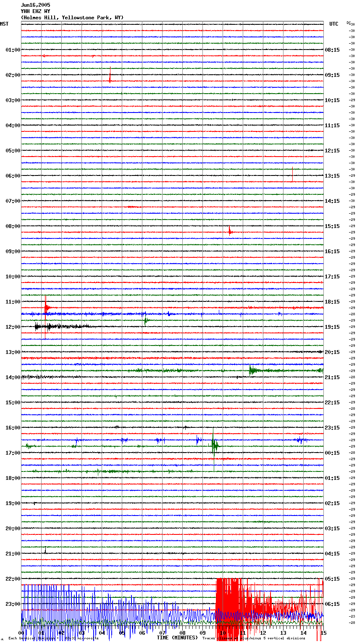Click the 15:15 UTC time label
The width and height of the screenshot is (357, 644).
332,226
